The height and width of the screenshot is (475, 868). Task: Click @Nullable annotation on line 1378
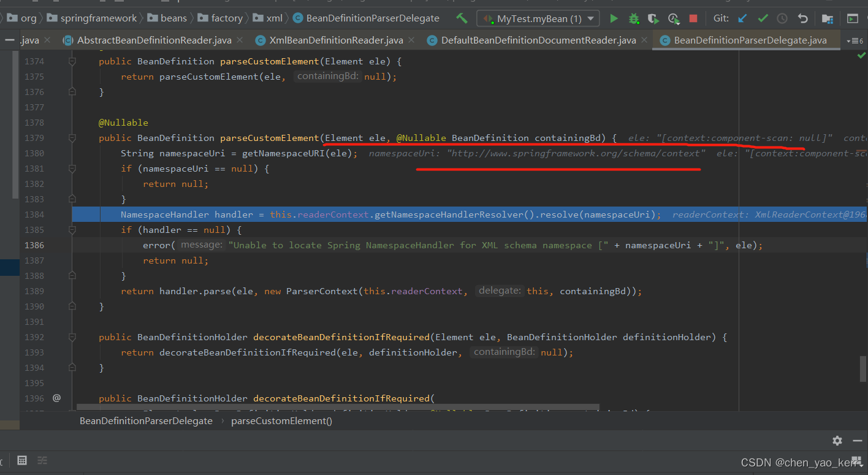pyautogui.click(x=123, y=123)
